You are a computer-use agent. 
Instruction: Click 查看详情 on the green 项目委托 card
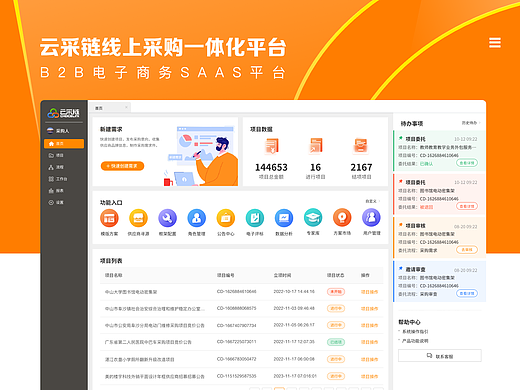467,163
